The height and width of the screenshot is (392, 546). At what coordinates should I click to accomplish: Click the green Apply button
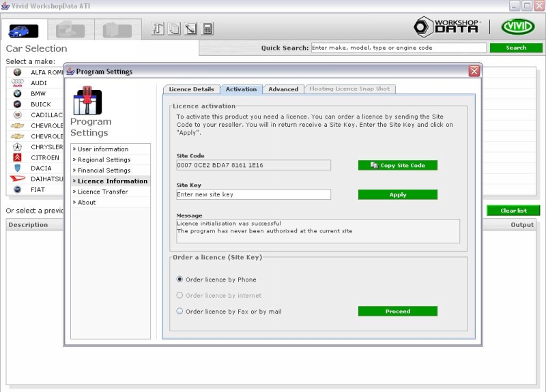coord(397,195)
